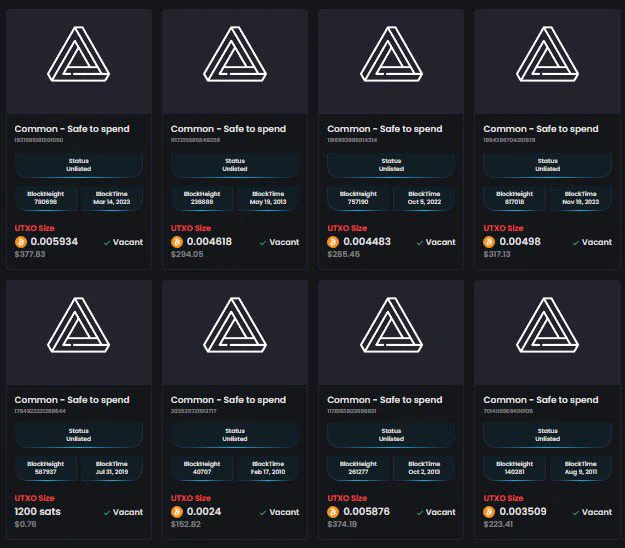Viewport: 625px width, 548px height.
Task: Click the BlockHeight 40707 box
Action: pyautogui.click(x=202, y=468)
